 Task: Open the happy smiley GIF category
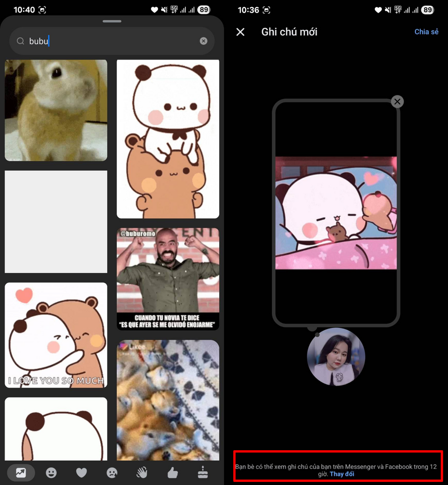tap(51, 473)
